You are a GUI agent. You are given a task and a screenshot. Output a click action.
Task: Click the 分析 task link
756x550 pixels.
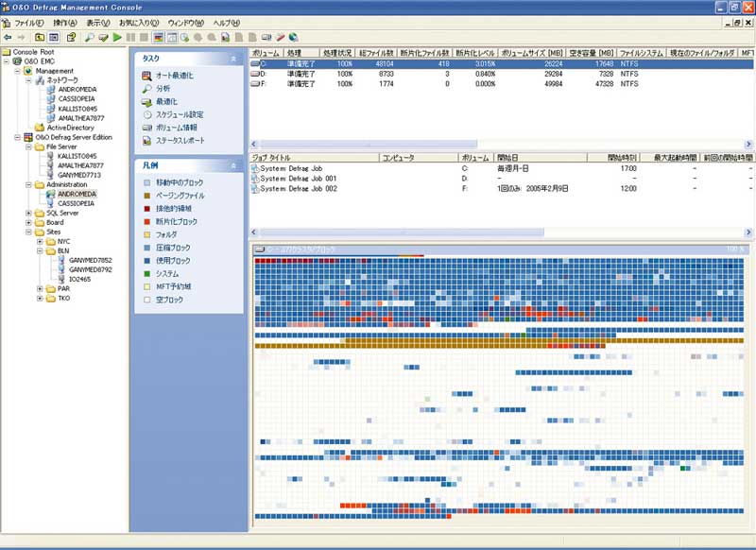[163, 89]
